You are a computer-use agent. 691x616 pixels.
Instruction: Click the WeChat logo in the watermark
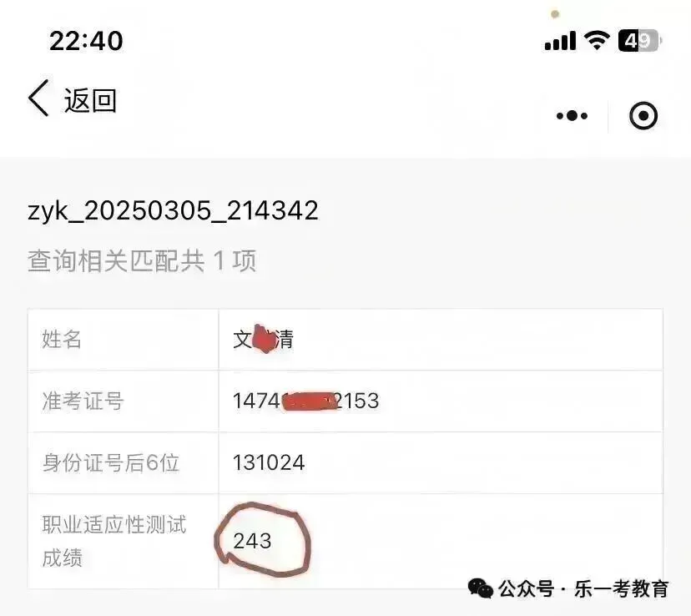click(x=481, y=588)
